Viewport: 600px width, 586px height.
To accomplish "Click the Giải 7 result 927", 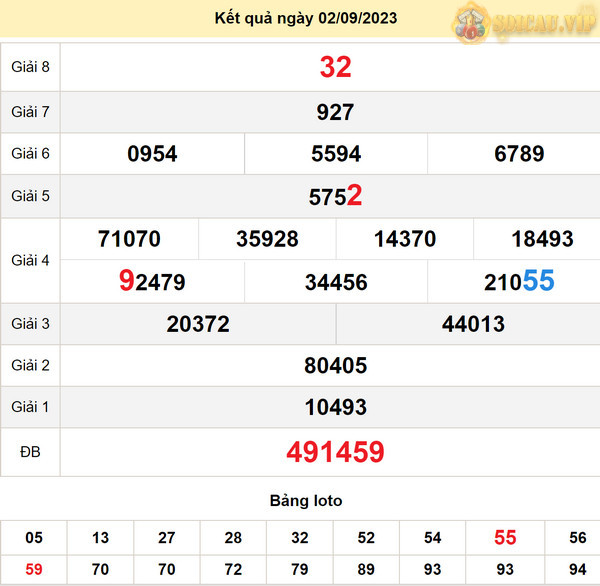I will (x=335, y=112).
